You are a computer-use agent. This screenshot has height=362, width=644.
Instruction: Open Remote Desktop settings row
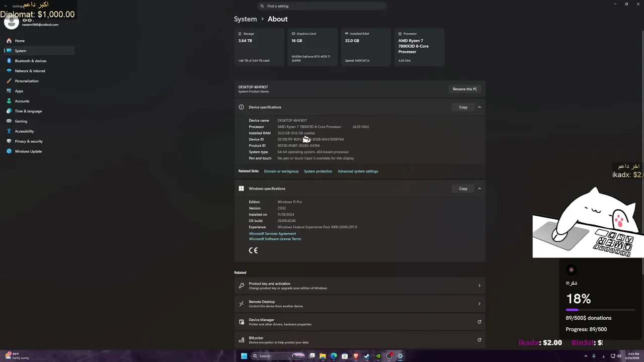(x=359, y=304)
